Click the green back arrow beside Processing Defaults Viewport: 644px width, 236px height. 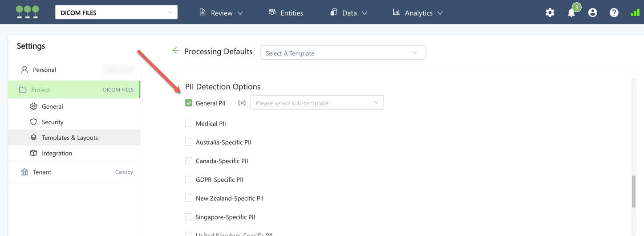click(x=176, y=51)
